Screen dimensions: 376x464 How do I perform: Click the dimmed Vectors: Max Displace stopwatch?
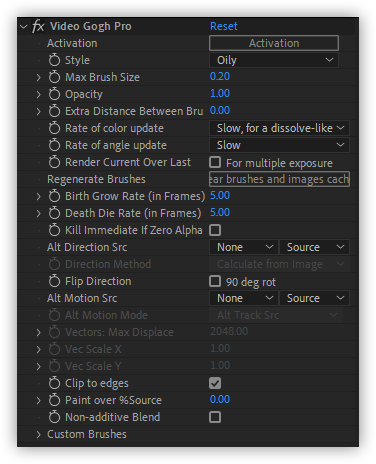pos(54,332)
